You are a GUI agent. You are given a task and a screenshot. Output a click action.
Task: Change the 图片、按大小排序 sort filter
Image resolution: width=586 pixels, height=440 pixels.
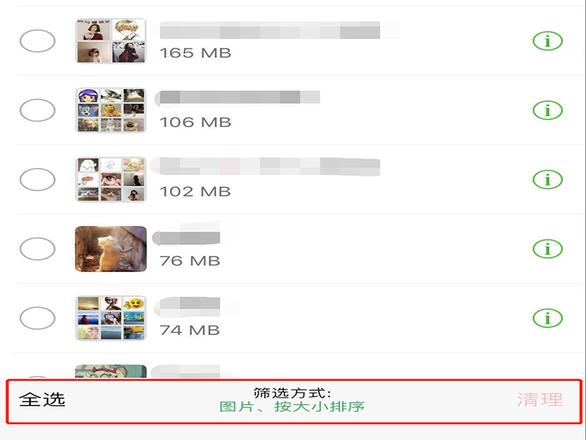[292, 407]
